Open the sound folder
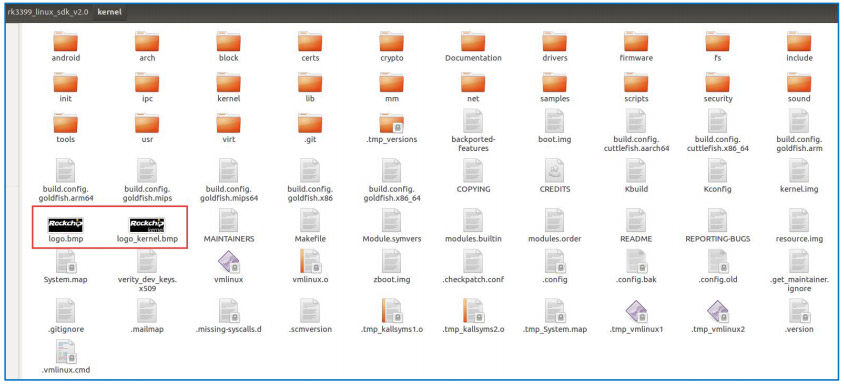Screen dimensions: 844x384 point(799,82)
